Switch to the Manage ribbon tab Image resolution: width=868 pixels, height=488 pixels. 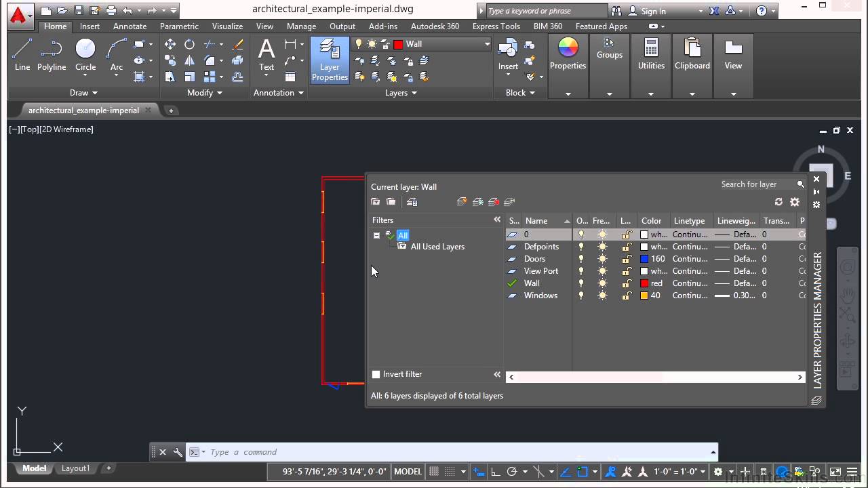pos(301,26)
